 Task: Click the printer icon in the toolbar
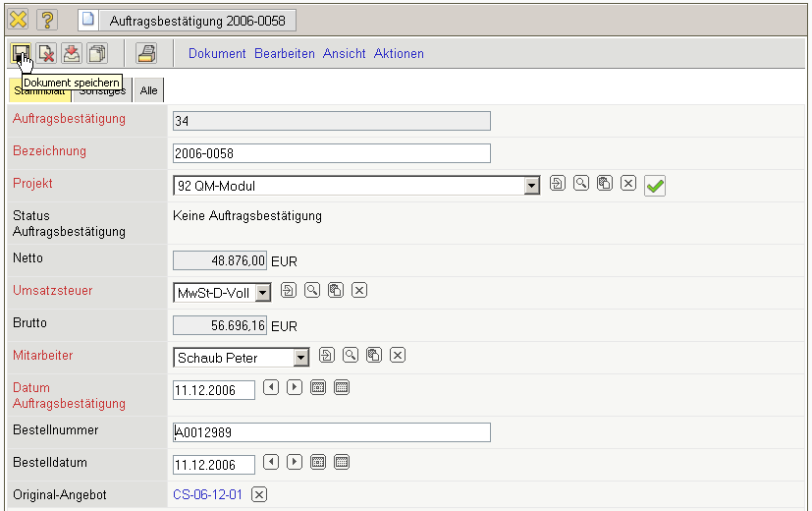tap(145, 53)
